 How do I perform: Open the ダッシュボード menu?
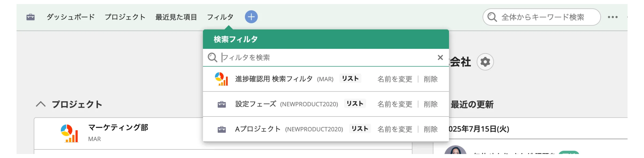[71, 17]
